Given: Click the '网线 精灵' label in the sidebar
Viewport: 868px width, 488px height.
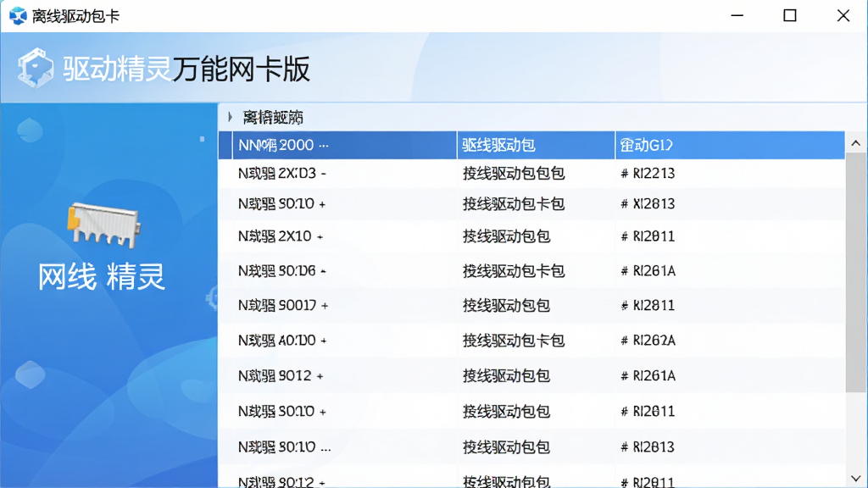Looking at the screenshot, I should [102, 277].
